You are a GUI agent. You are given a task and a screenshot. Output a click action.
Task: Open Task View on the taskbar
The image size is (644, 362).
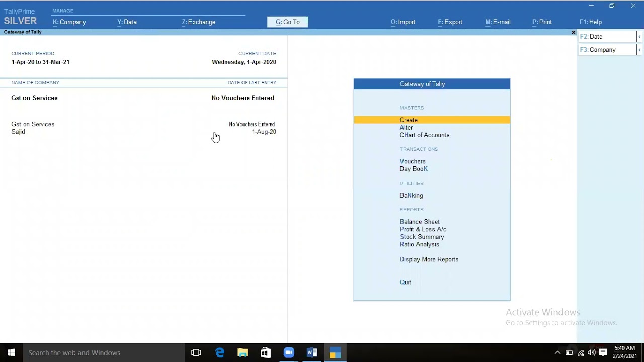[x=196, y=353]
